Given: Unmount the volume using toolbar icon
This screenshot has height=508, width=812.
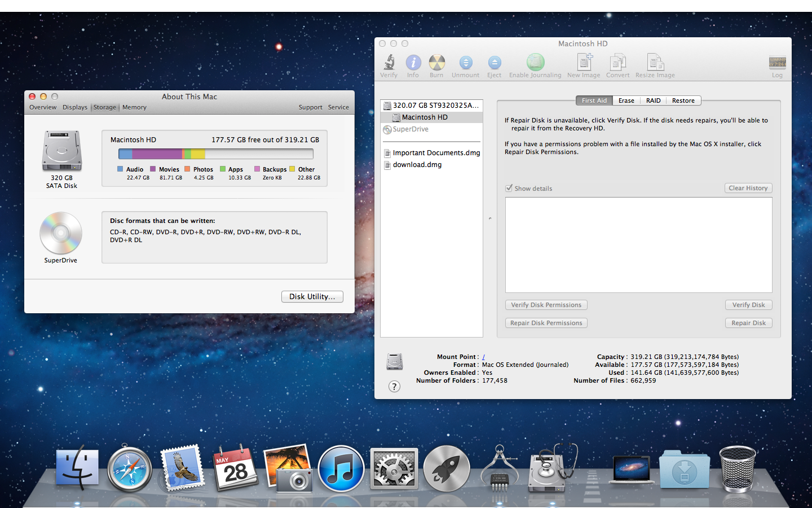Looking at the screenshot, I should tap(465, 63).
